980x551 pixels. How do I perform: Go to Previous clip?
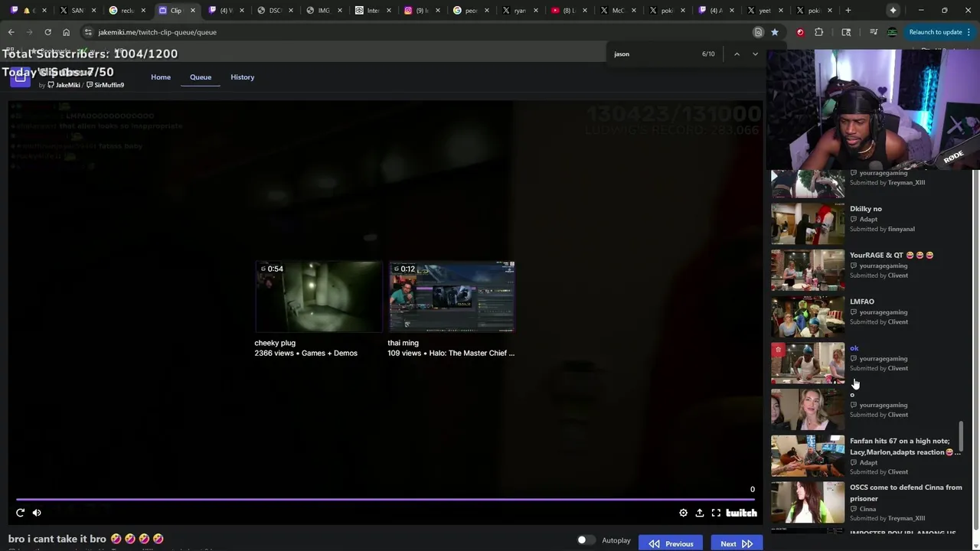coord(671,543)
